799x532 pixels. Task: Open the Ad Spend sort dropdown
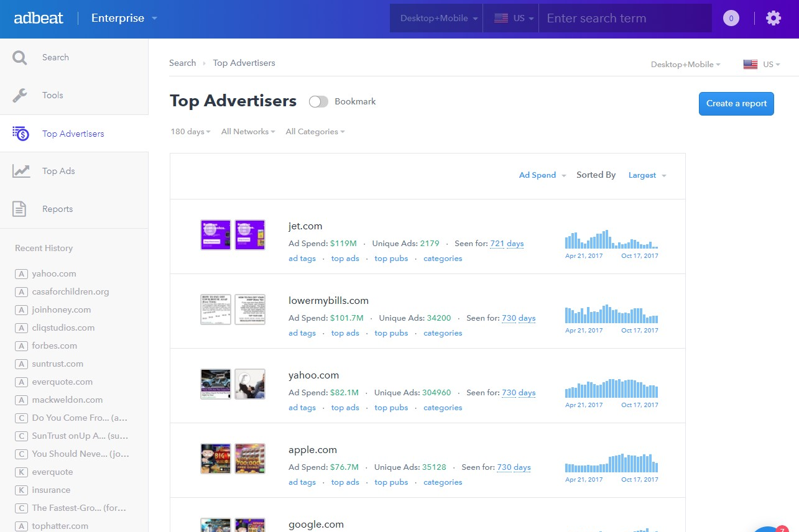pyautogui.click(x=542, y=175)
